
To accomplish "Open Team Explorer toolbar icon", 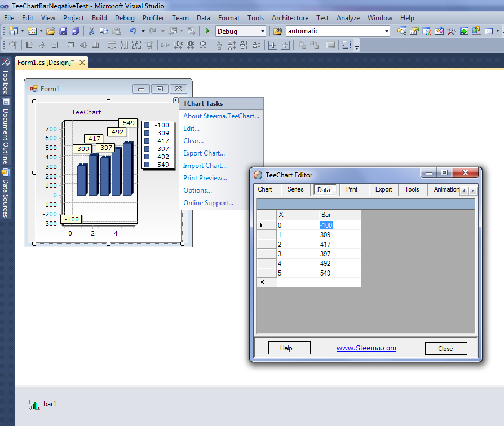I will click(x=427, y=31).
